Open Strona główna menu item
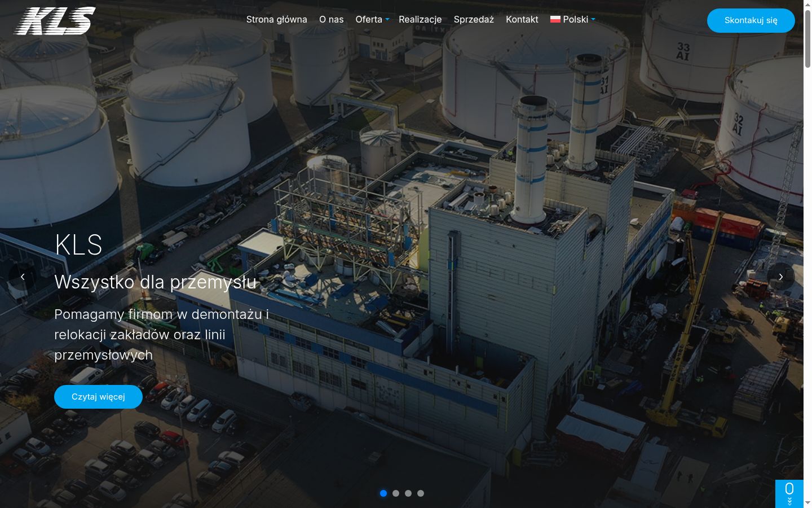 [x=277, y=19]
